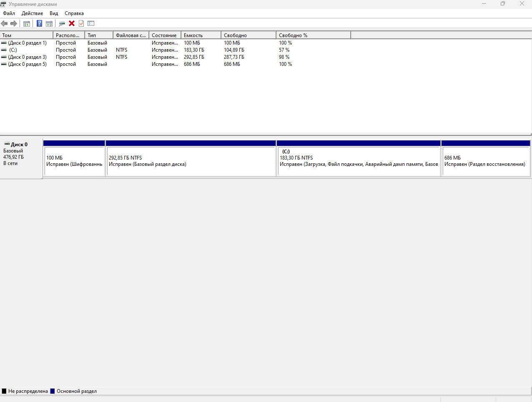Image resolution: width=532 pixels, height=402 pixels.
Task: Select the (C:) volume row in list
Action: 175,50
